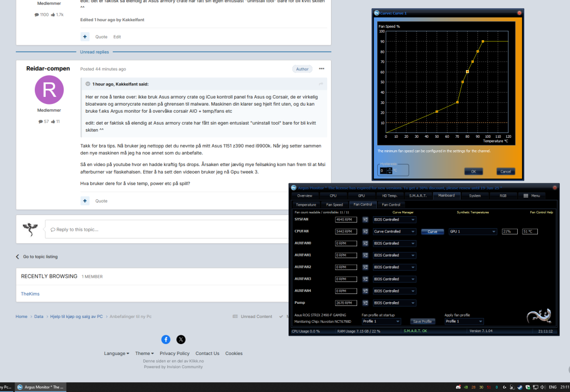
Task: Open AUXFAN0 control mode dropdown
Action: point(394,243)
